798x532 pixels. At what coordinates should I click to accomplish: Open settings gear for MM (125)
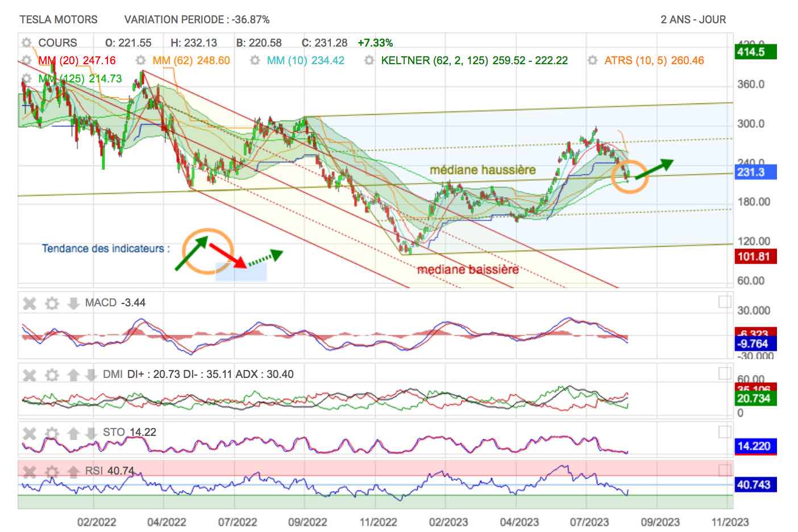[x=26, y=78]
